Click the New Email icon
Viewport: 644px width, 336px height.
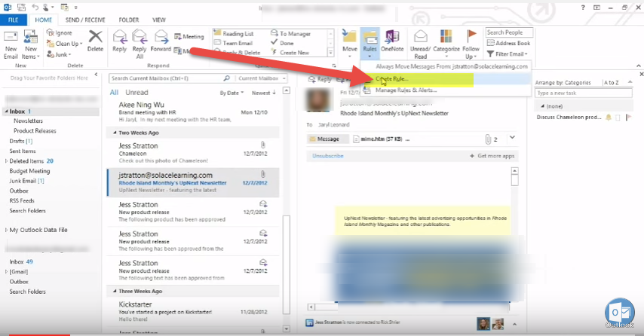point(11,41)
